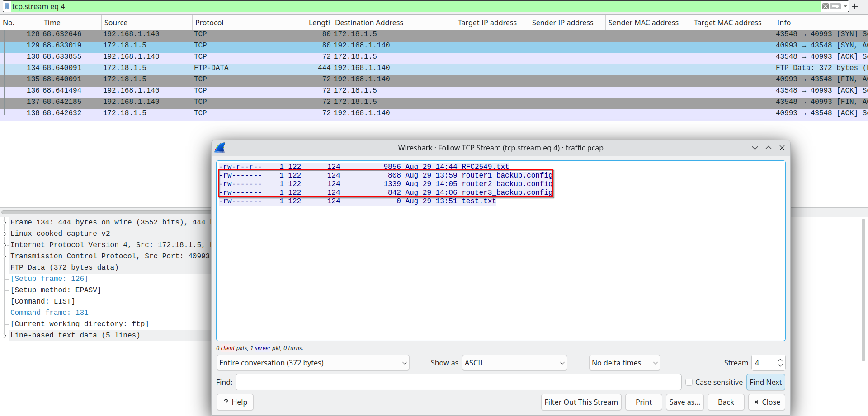Open the Show as ASCII dropdown
The image size is (868, 416).
coord(514,363)
